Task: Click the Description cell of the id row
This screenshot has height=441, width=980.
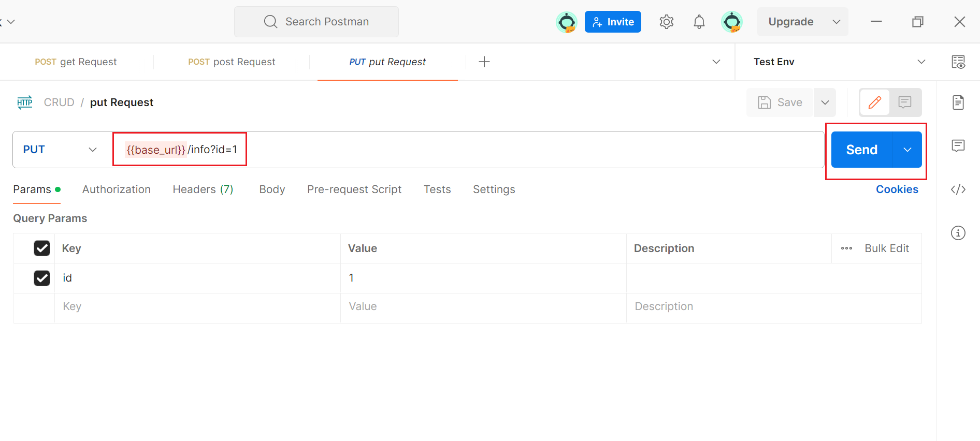Action: (x=774, y=278)
